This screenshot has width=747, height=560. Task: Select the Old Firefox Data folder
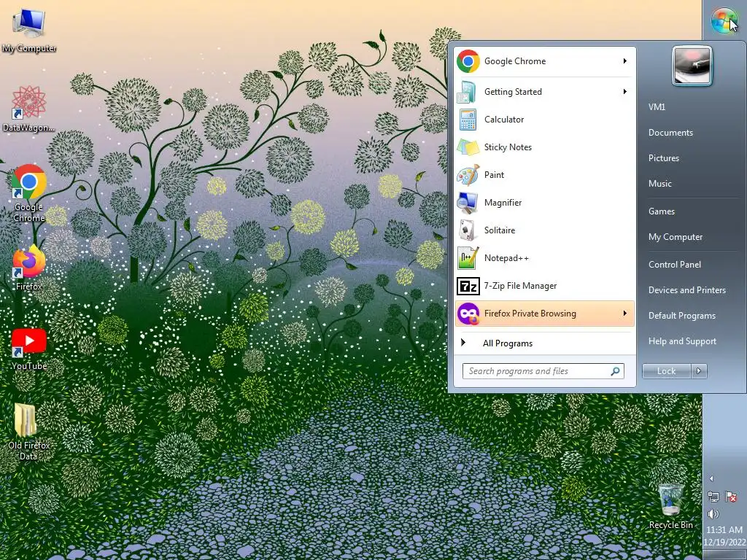click(28, 432)
